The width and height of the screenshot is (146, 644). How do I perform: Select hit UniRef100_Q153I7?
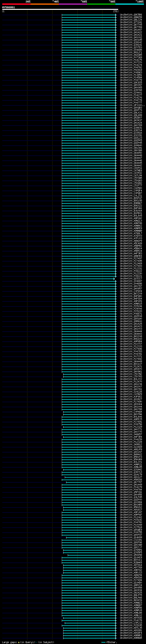coord(131,278)
